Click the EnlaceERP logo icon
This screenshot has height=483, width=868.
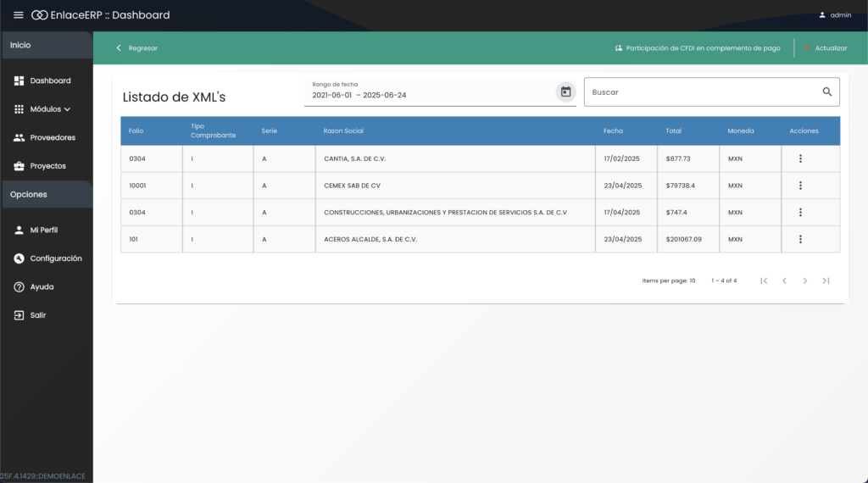(39, 15)
